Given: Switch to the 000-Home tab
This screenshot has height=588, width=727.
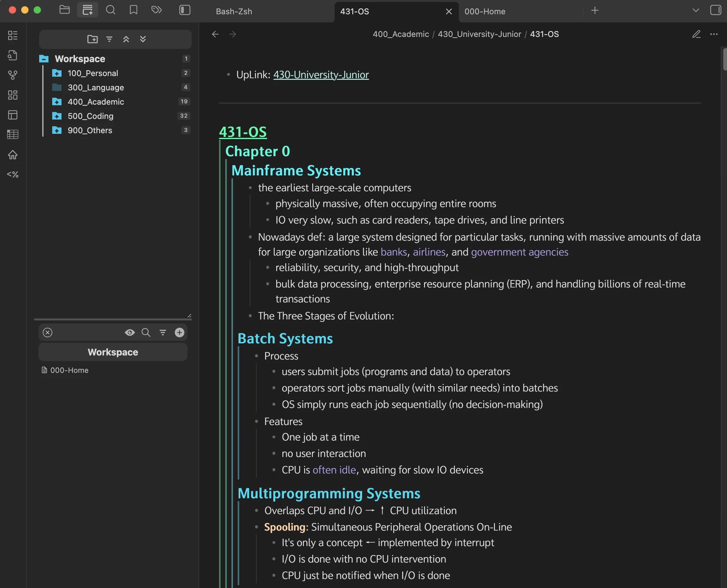Looking at the screenshot, I should (485, 11).
